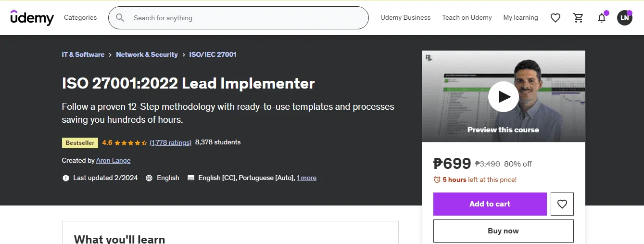644x244 pixels.
Task: Add course to wishlist with heart button
Action: (x=562, y=204)
